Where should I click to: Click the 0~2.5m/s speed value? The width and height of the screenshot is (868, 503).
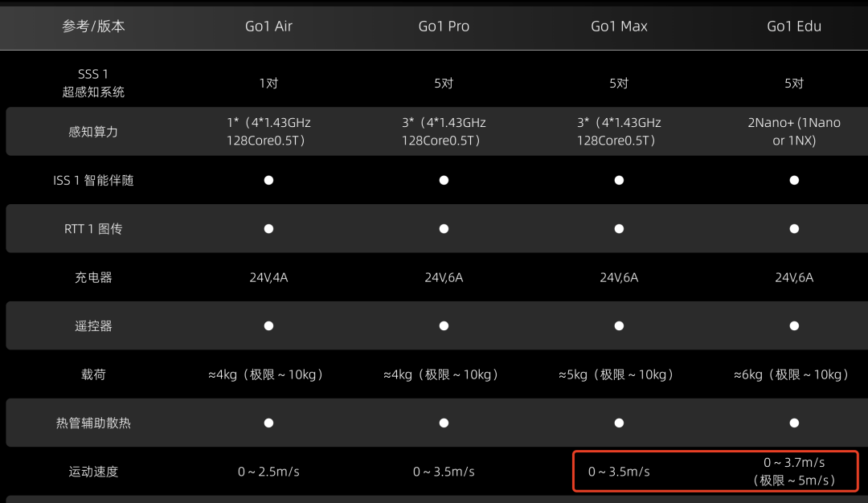pos(268,472)
